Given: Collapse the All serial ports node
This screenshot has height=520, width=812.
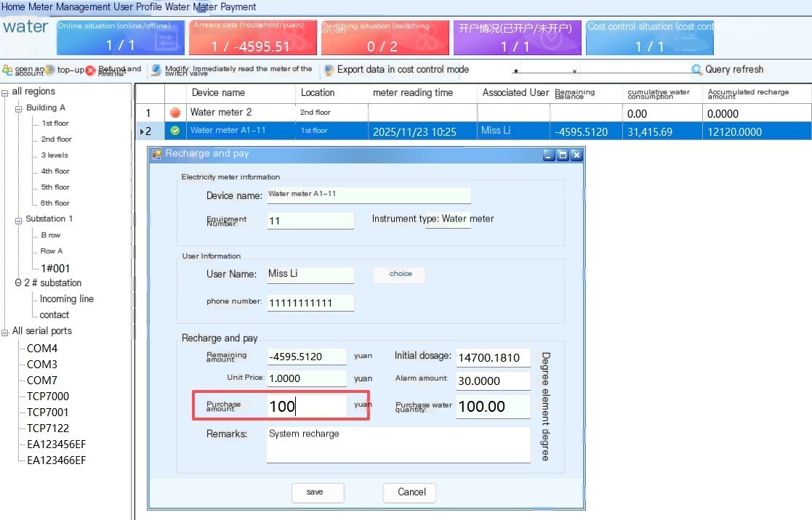Looking at the screenshot, I should (4, 332).
